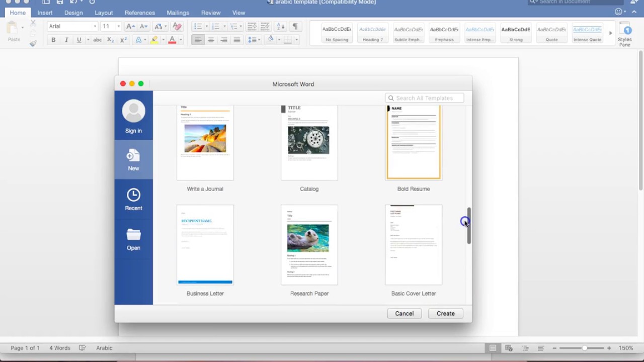The height and width of the screenshot is (362, 644).
Task: Open the Paste options dropdown arrow
Action: tap(23, 27)
